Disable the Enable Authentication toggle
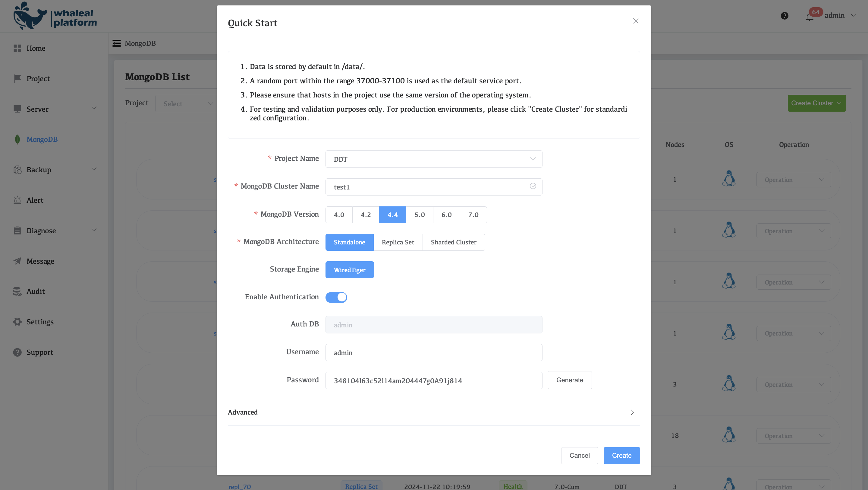 point(336,297)
